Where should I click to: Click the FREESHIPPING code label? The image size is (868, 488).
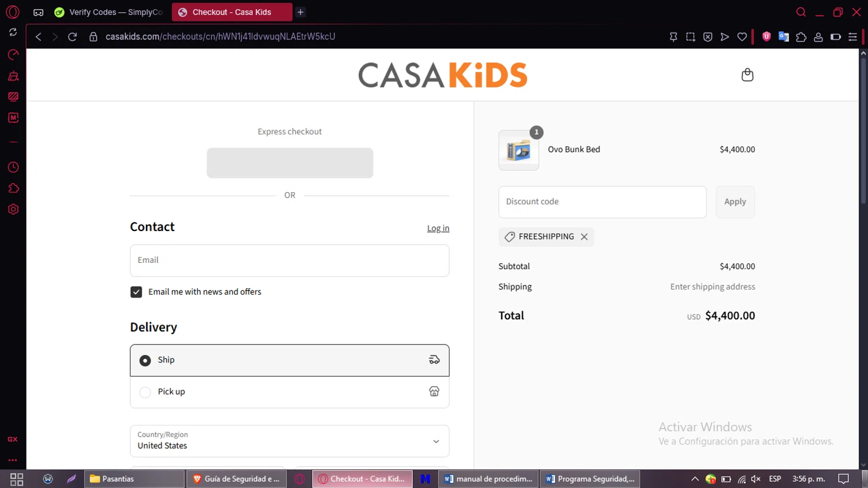pyautogui.click(x=546, y=237)
